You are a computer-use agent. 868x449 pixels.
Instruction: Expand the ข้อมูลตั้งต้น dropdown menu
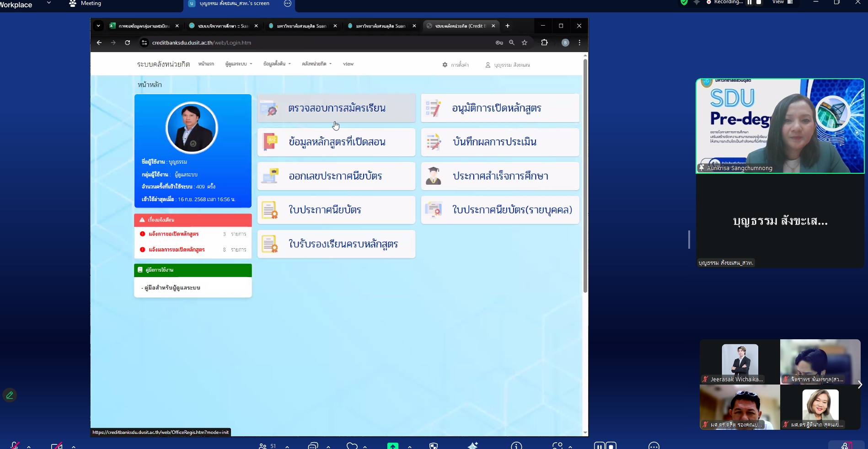[277, 64]
